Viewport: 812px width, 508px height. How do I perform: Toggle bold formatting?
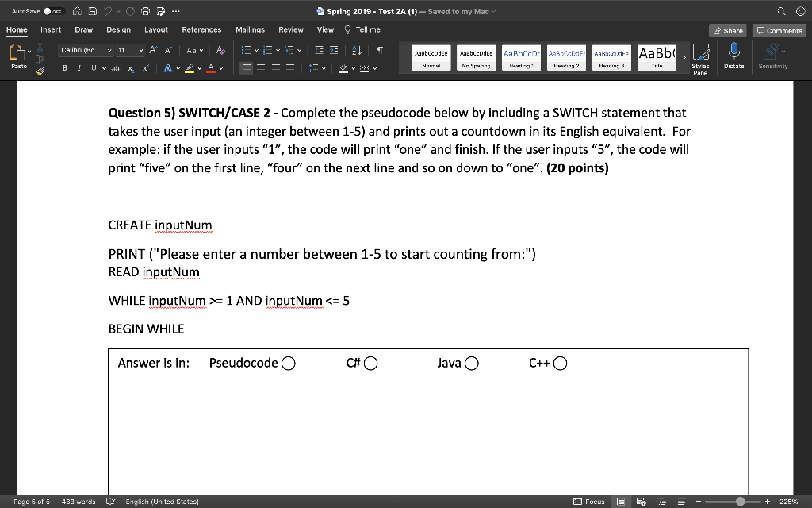click(64, 68)
